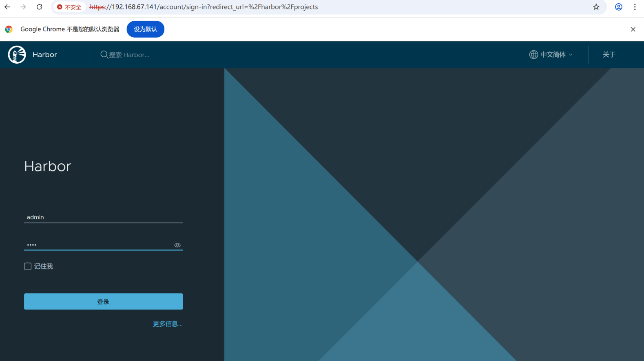Viewport: 644px width, 361px height.
Task: Click the globe language icon
Action: (x=533, y=55)
